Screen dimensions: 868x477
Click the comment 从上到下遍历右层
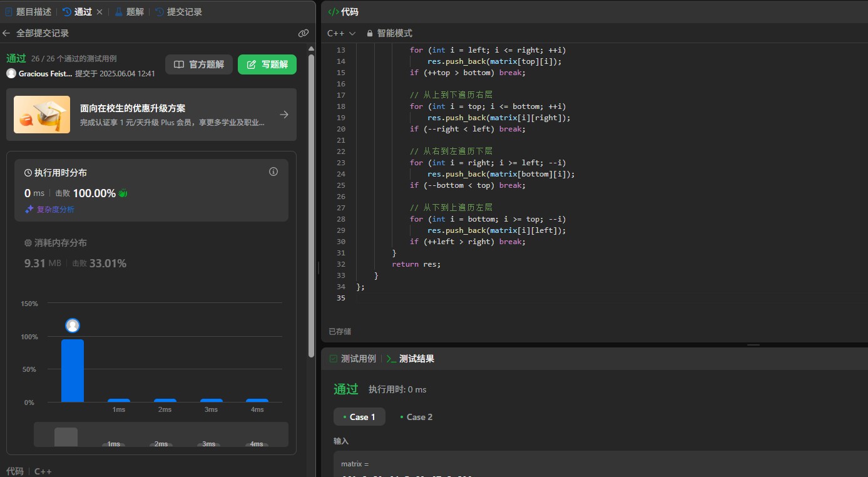click(451, 95)
